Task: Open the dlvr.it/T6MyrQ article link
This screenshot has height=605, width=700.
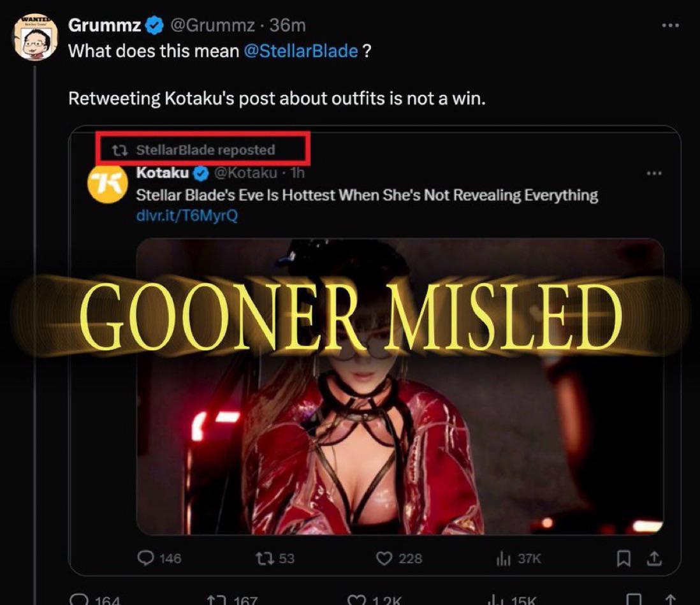Action: coord(187,215)
